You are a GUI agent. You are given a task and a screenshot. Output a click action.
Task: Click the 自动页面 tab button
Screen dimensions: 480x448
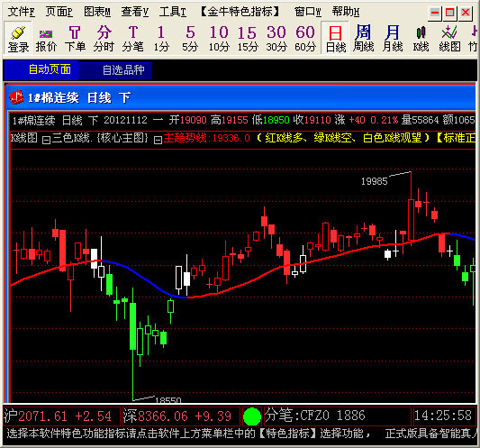pyautogui.click(x=50, y=69)
